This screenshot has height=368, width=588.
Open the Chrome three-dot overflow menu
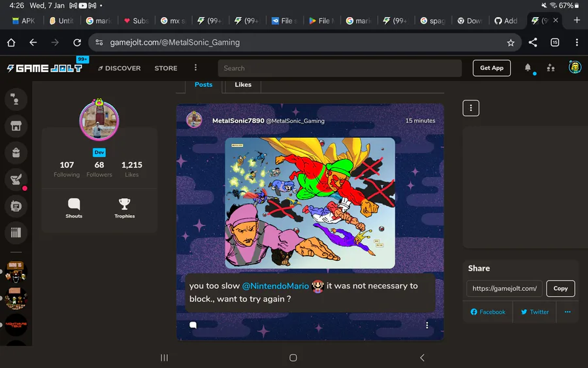pyautogui.click(x=577, y=42)
